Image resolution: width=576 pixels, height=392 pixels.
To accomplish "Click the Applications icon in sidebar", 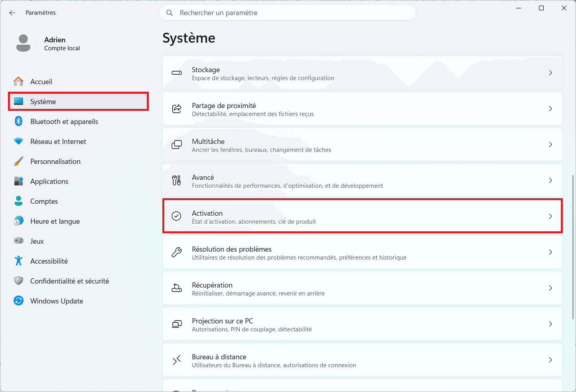I will click(18, 181).
